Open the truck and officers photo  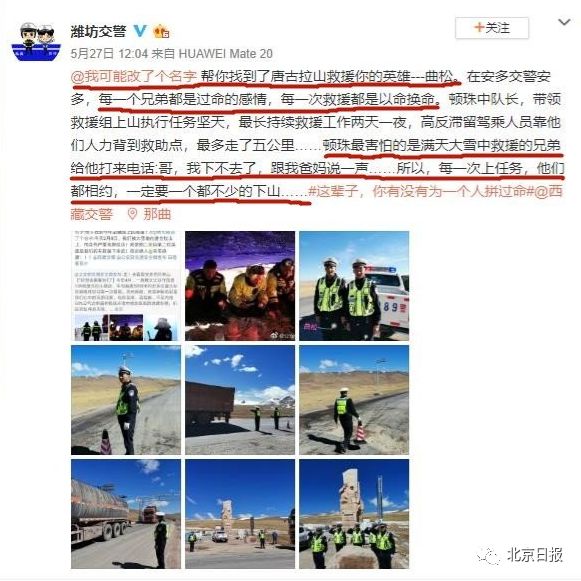(240, 400)
